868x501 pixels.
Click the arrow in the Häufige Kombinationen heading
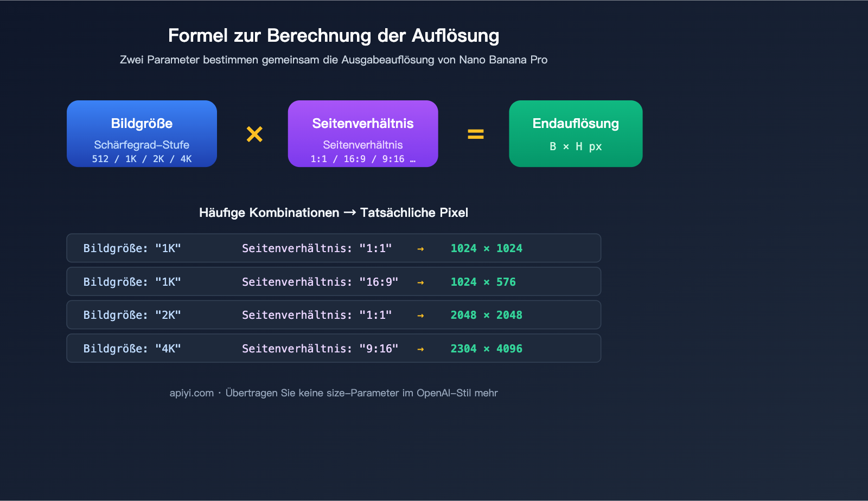pos(350,213)
